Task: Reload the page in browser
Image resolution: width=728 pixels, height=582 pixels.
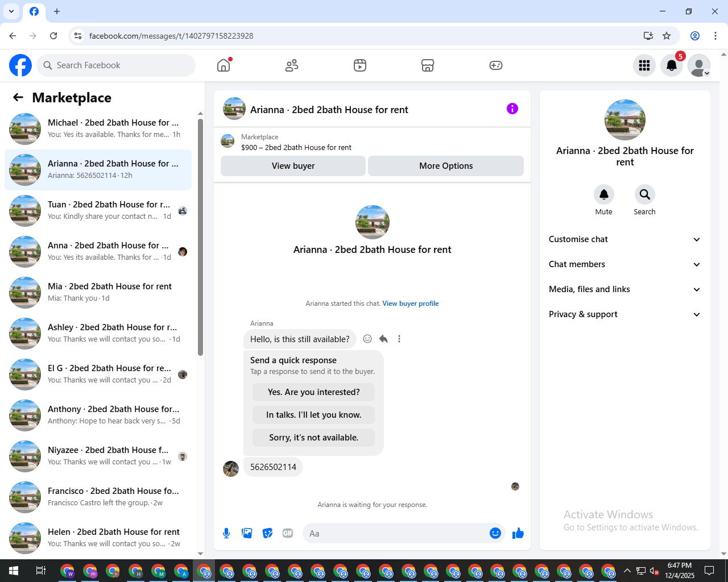Action: pyautogui.click(x=53, y=36)
